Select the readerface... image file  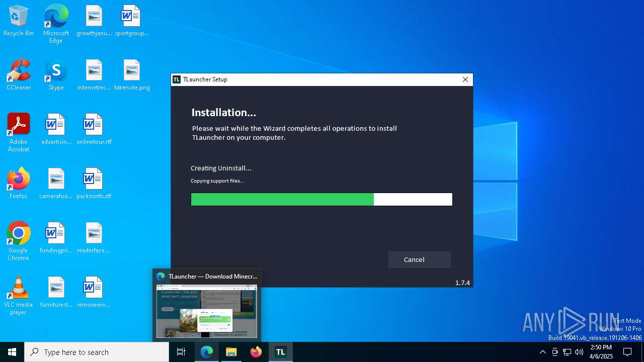(x=94, y=238)
